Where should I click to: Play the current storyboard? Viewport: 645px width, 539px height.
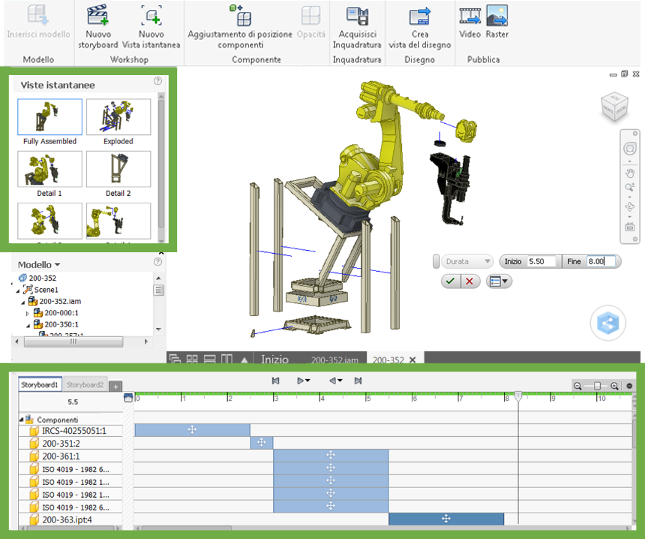coord(300,381)
